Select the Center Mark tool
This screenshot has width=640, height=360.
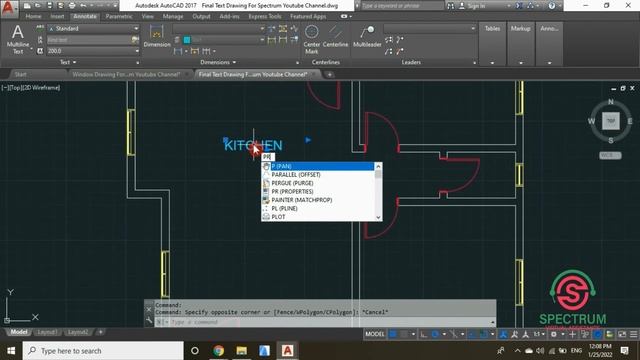(x=311, y=39)
